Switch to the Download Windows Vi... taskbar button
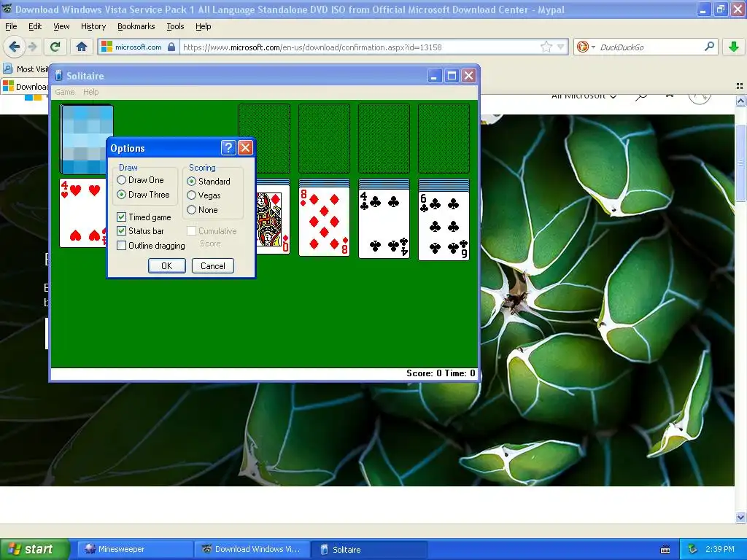 tap(252, 549)
